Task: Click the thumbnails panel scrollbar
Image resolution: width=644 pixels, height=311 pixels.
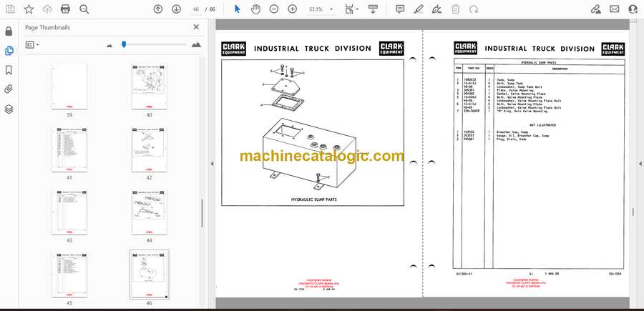Action: pyautogui.click(x=202, y=213)
